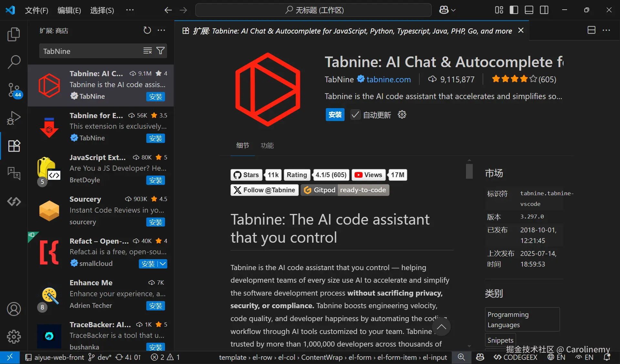
Task: Close the Tabnine extension tab
Action: coord(521,30)
